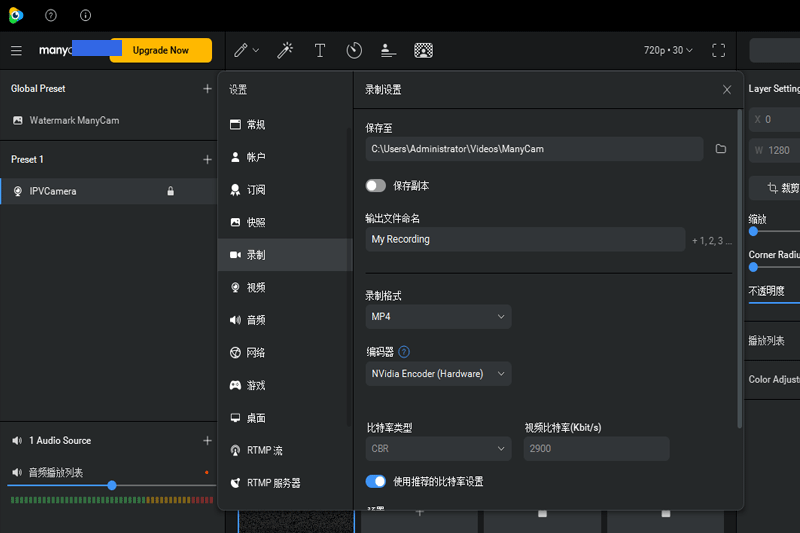The image size is (800, 533).
Task: Open the hamburger main menu
Action: 16,50
